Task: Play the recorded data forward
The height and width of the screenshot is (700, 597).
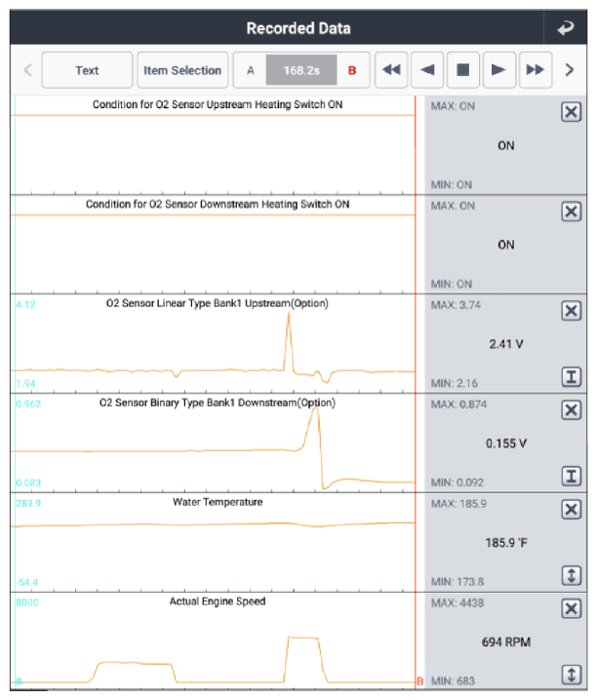Action: click(x=498, y=70)
